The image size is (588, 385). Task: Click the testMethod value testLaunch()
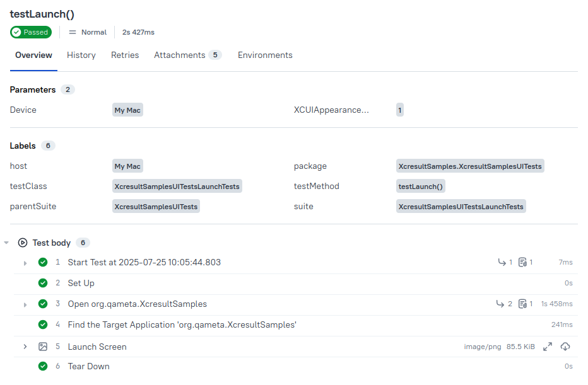[420, 187]
